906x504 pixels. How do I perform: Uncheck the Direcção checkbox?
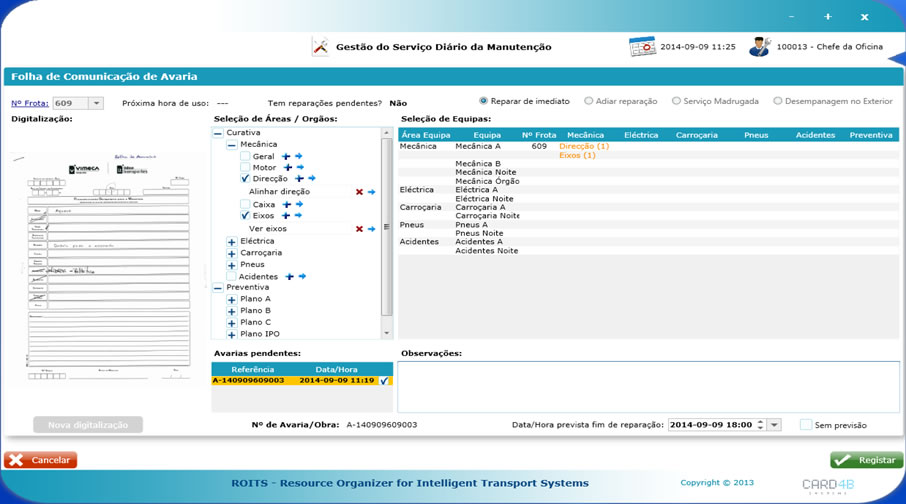[246, 179]
